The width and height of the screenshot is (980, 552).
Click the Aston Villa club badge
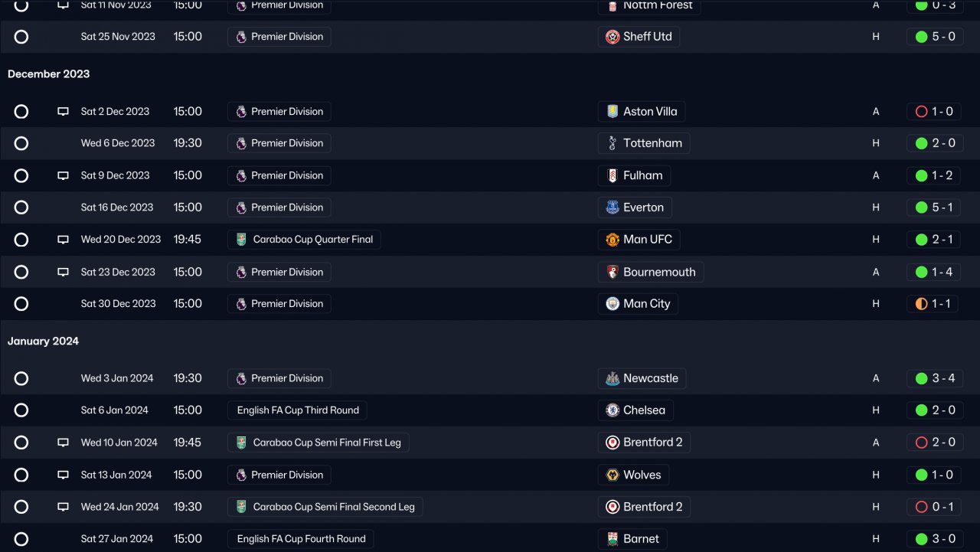[612, 112]
